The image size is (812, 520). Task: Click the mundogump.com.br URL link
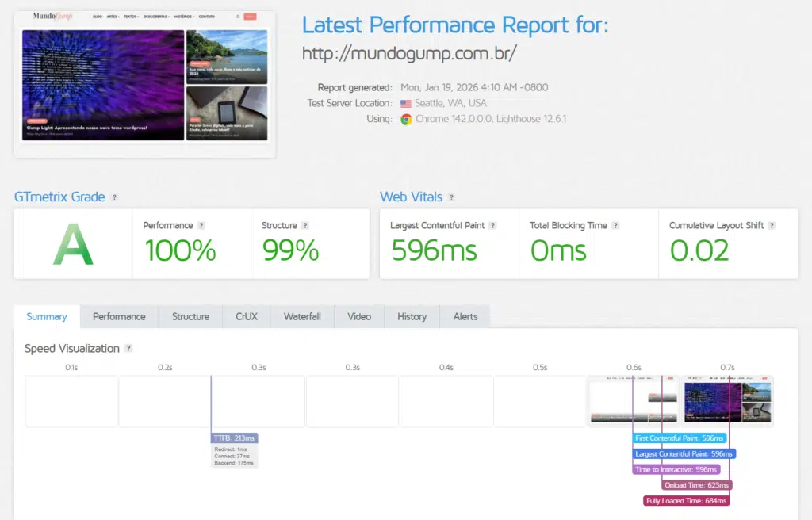pos(409,53)
